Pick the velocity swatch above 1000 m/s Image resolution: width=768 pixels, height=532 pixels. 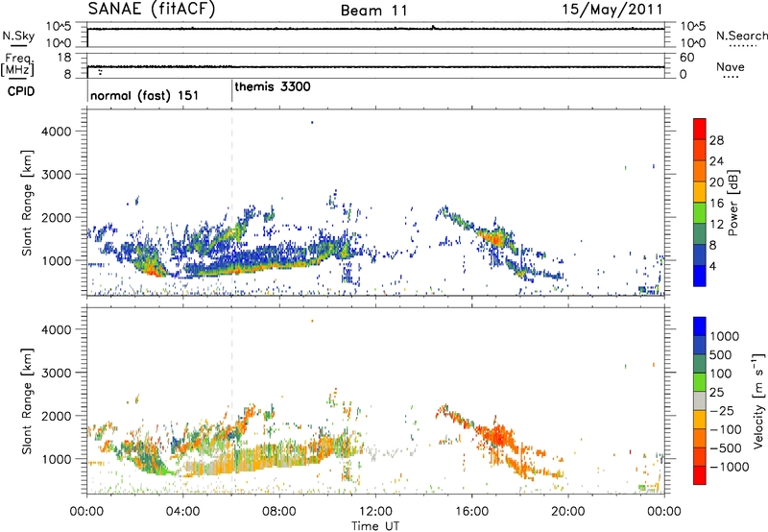pyautogui.click(x=700, y=326)
